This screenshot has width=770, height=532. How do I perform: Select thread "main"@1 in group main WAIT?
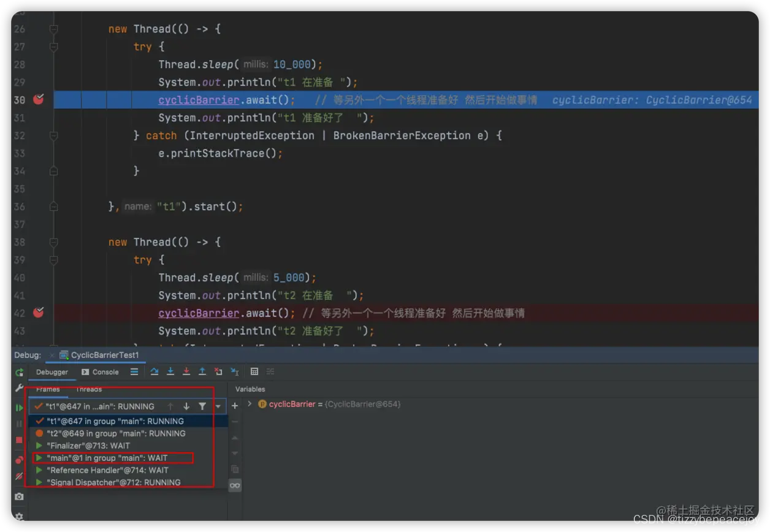(x=128, y=458)
